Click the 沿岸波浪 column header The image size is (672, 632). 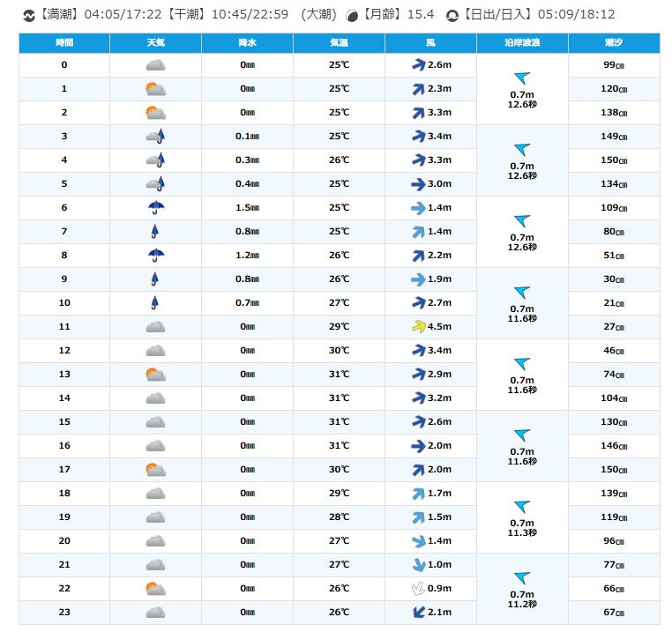pos(522,43)
